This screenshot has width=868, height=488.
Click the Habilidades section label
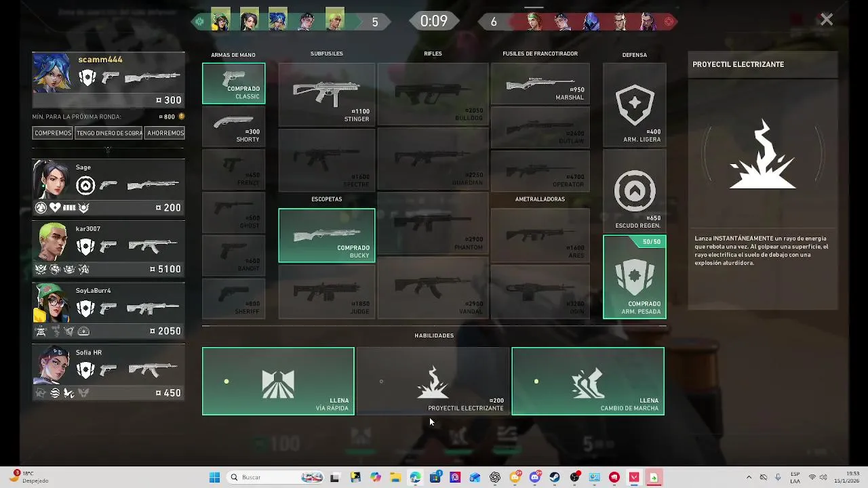pos(434,335)
